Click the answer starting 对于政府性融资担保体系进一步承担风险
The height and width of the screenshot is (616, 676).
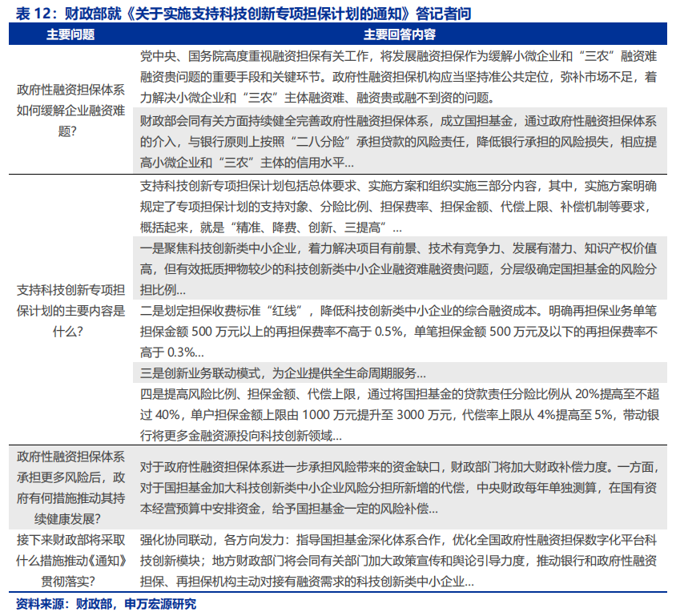398,487
